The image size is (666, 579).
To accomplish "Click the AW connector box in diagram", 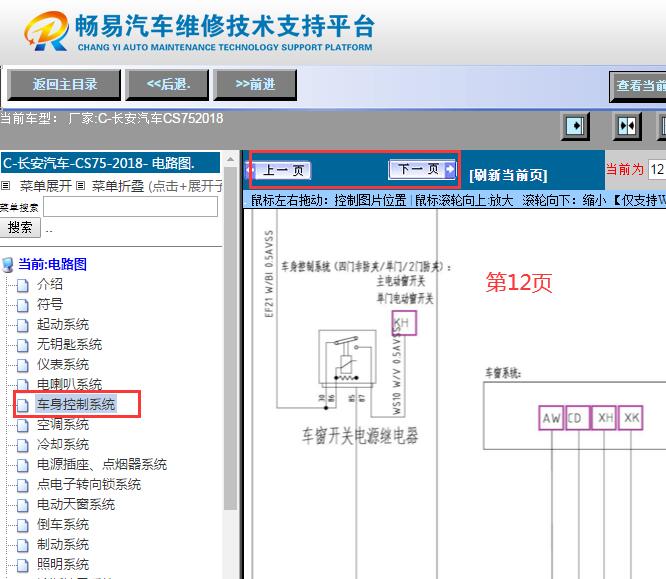I will [551, 418].
